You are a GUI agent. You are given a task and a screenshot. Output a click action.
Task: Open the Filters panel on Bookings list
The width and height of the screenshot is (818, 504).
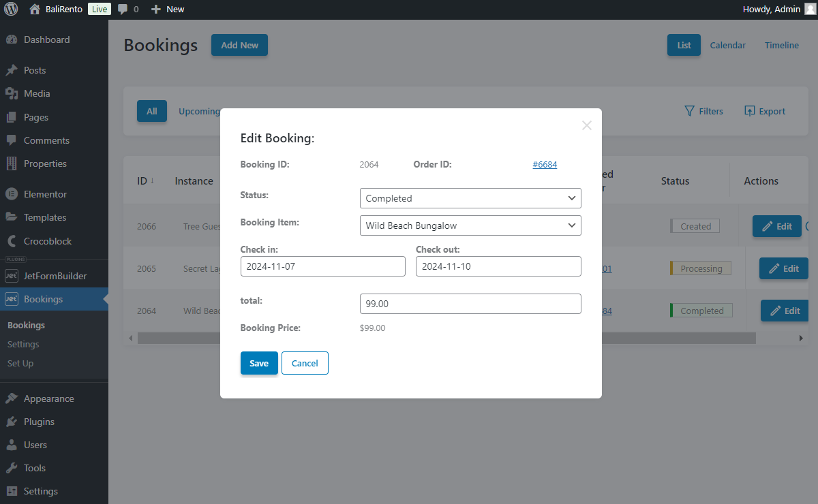tap(703, 111)
